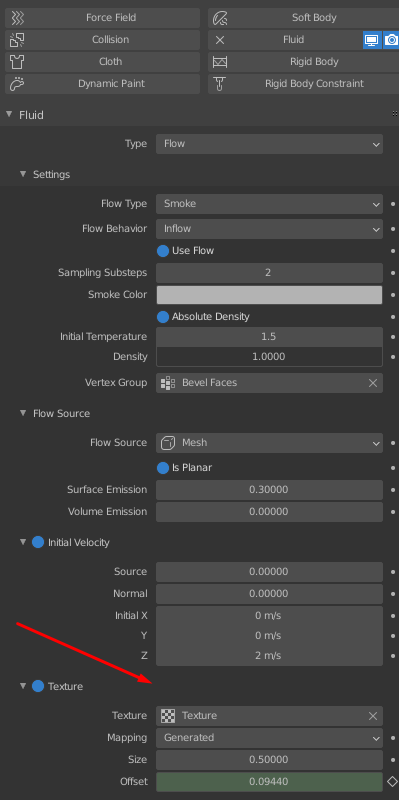Collapse the Fluid panel
Screen dimensions: 399x800
point(9,114)
